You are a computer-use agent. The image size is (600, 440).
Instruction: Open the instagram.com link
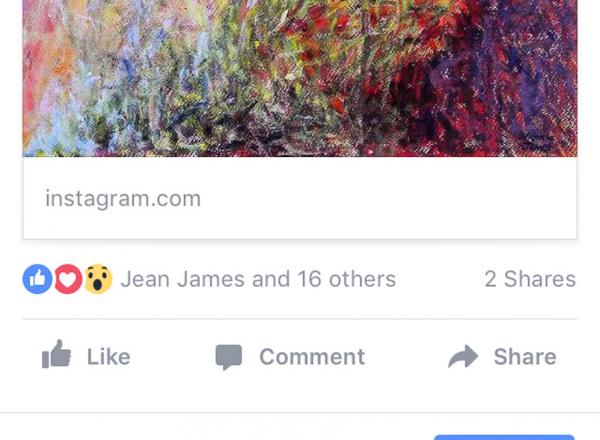click(x=123, y=199)
